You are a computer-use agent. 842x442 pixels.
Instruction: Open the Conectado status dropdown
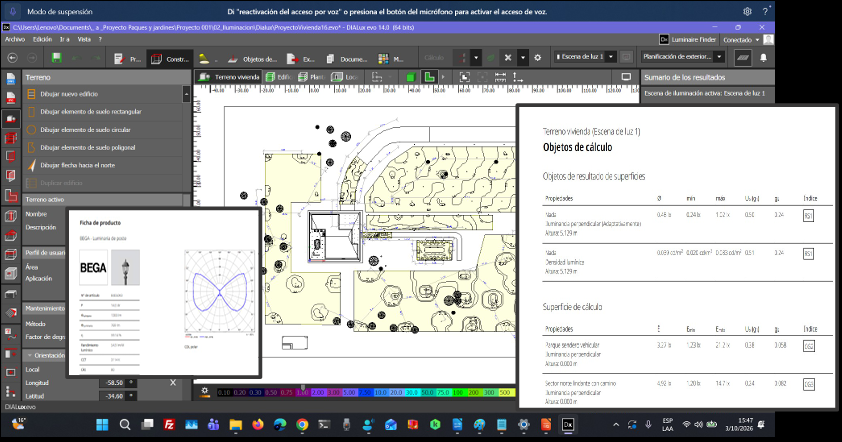[x=741, y=40]
